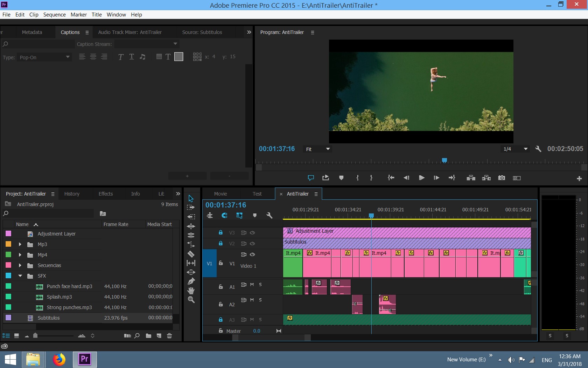Screen dimensions: 588x368
Task: Toggle Linked Selection in the timeline
Action: click(x=239, y=216)
